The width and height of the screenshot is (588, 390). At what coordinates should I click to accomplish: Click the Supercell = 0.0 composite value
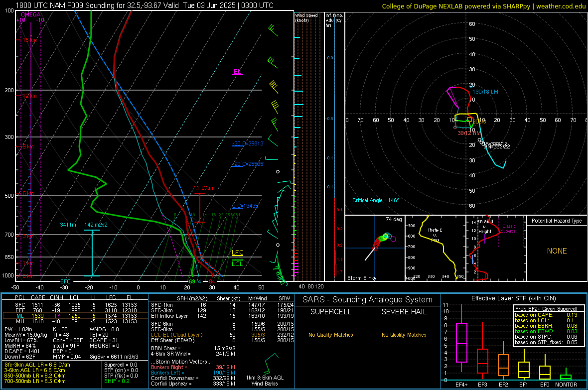click(x=121, y=365)
